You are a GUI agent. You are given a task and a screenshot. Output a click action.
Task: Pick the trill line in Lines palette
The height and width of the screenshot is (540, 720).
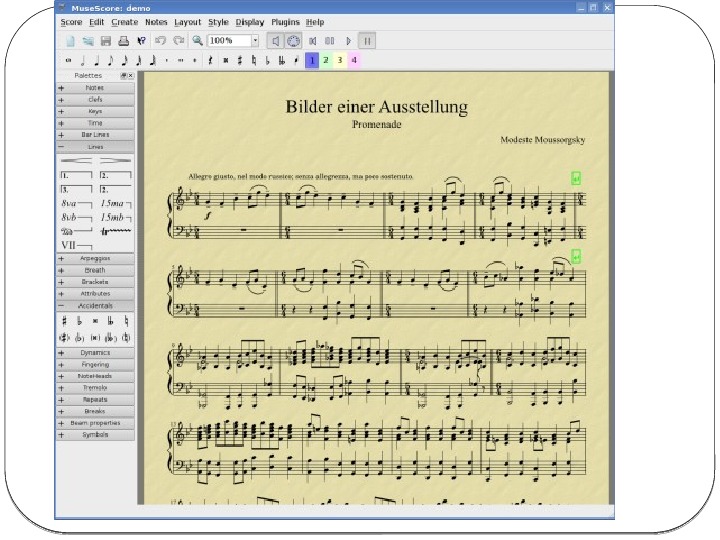pos(116,231)
